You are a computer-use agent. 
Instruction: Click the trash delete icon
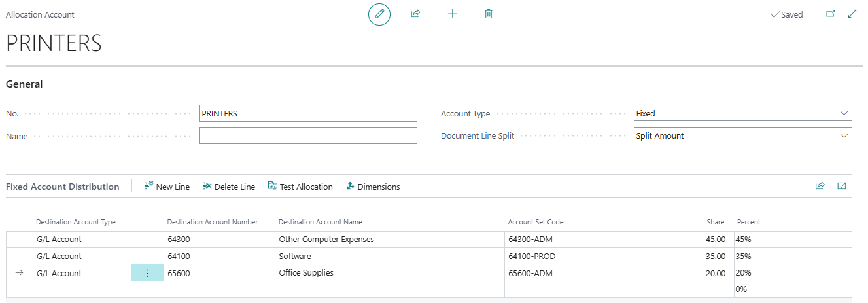point(489,14)
